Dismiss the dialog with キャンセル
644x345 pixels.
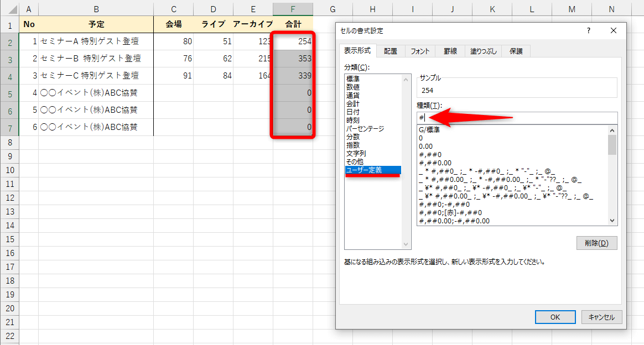tap(601, 317)
